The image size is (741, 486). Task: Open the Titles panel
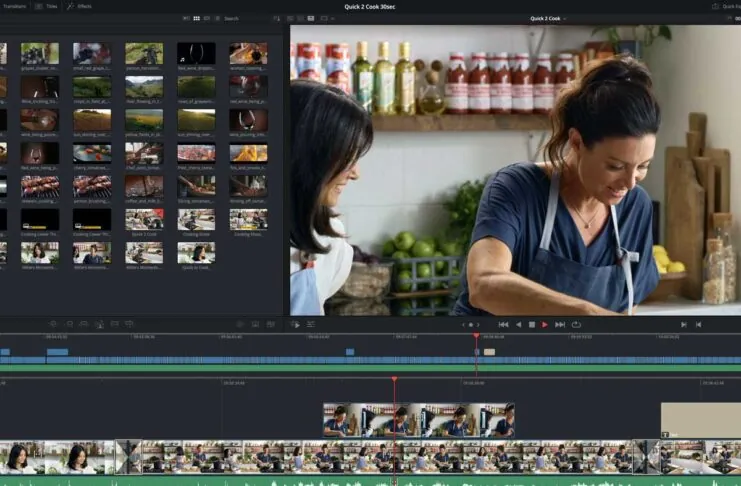(x=46, y=6)
